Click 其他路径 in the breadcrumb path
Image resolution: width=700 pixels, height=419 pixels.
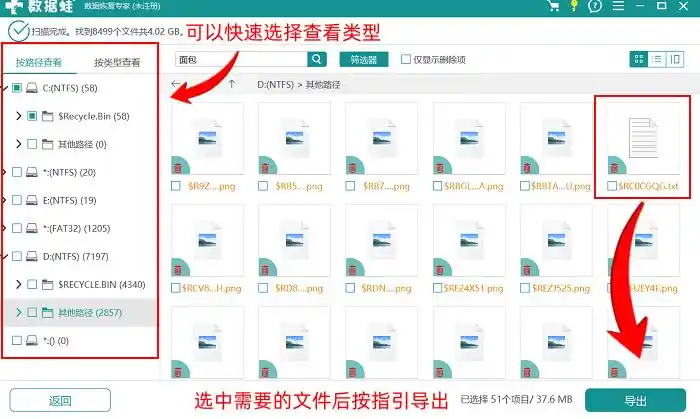tap(323, 84)
